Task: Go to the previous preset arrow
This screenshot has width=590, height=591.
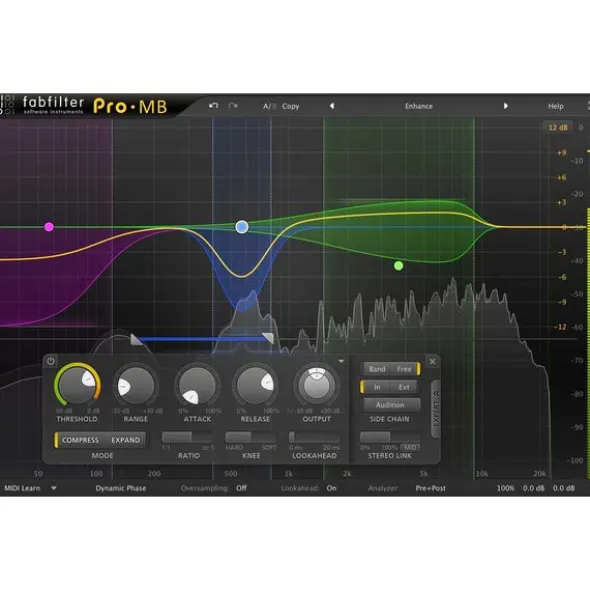Action: coord(332,106)
